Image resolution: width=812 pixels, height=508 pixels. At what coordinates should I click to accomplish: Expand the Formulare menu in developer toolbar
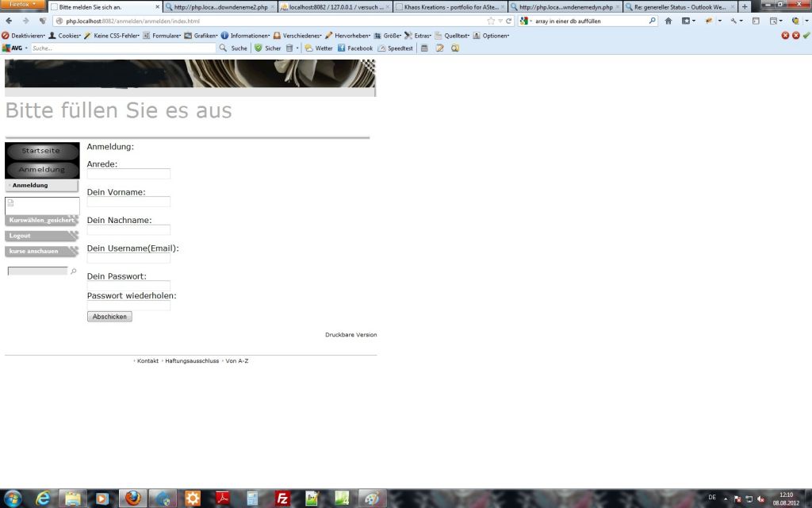tap(161, 36)
